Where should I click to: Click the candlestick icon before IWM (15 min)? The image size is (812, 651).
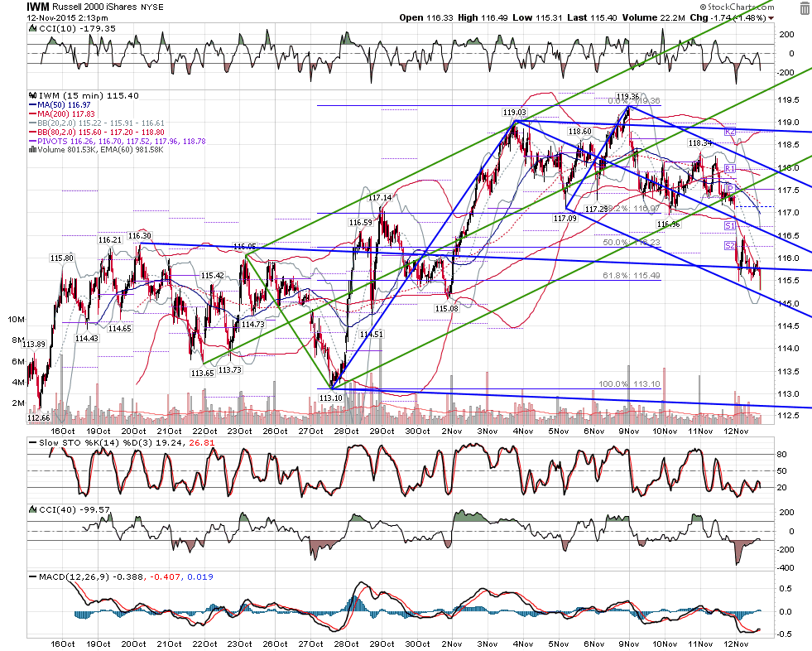click(32, 95)
